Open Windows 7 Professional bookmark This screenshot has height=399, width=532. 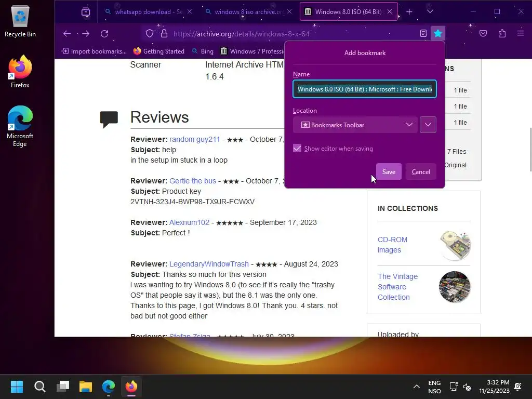pyautogui.click(x=252, y=51)
